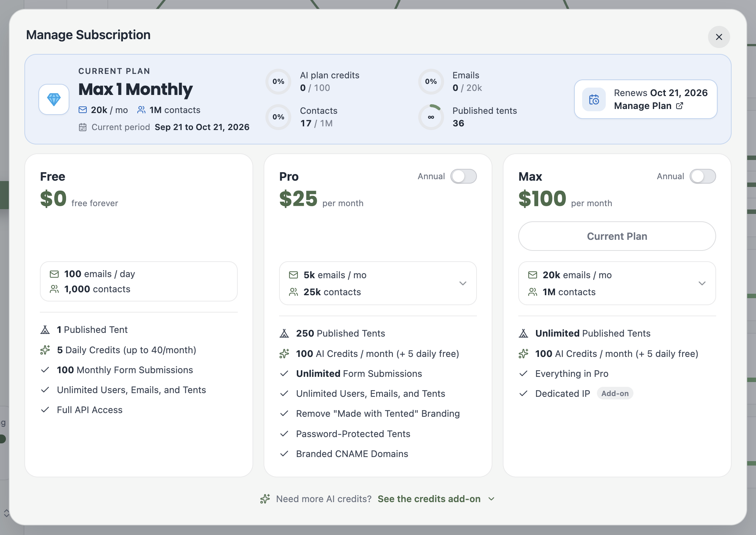
Task: Click contacts icon beside 25k contacts
Action: click(293, 292)
